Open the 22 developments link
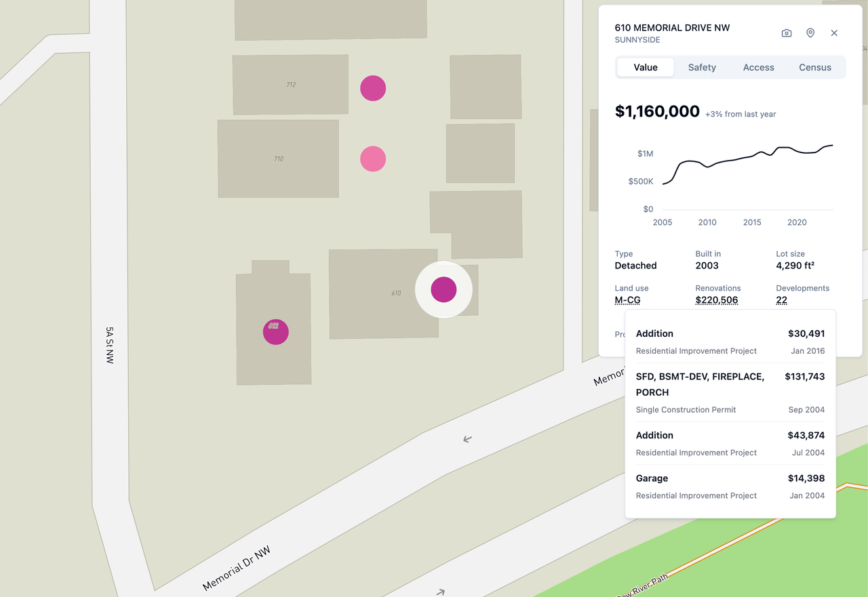Viewport: 868px width, 597px height. click(781, 300)
